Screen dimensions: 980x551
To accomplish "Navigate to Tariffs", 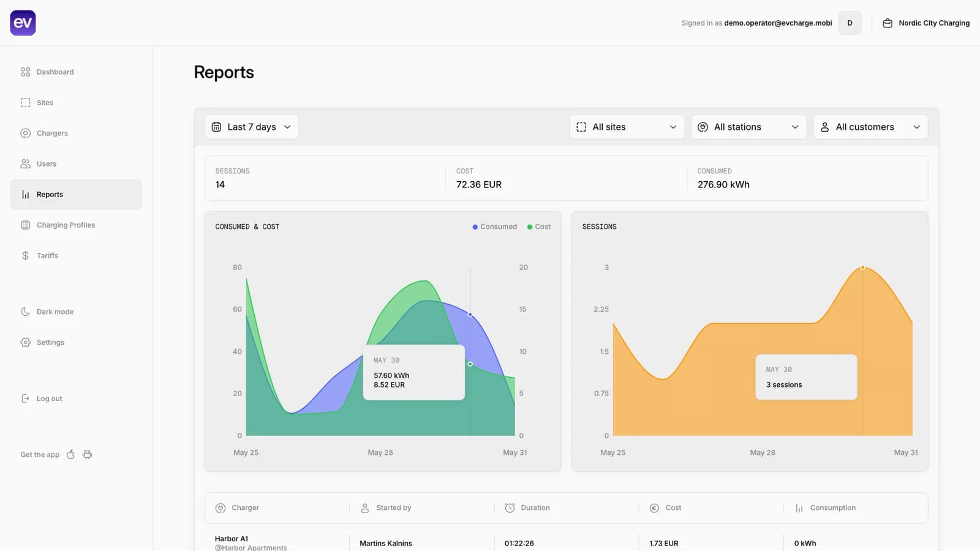I will (x=76, y=255).
